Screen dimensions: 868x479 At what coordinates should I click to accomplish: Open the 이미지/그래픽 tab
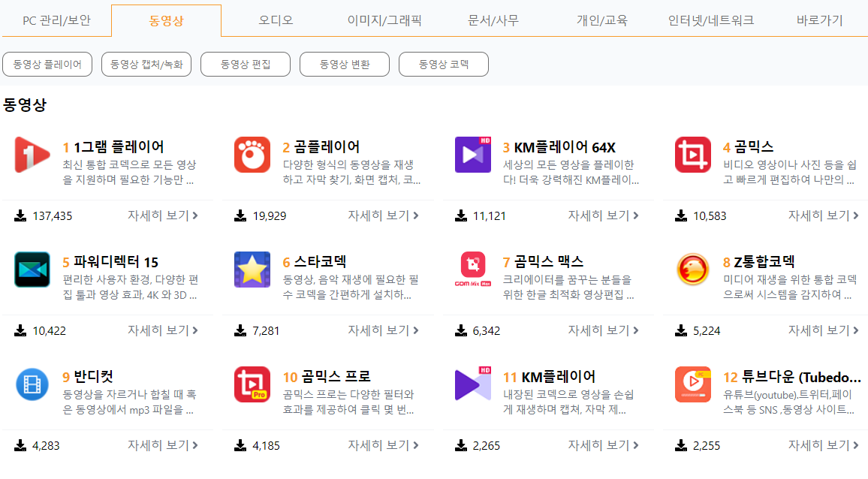[384, 20]
